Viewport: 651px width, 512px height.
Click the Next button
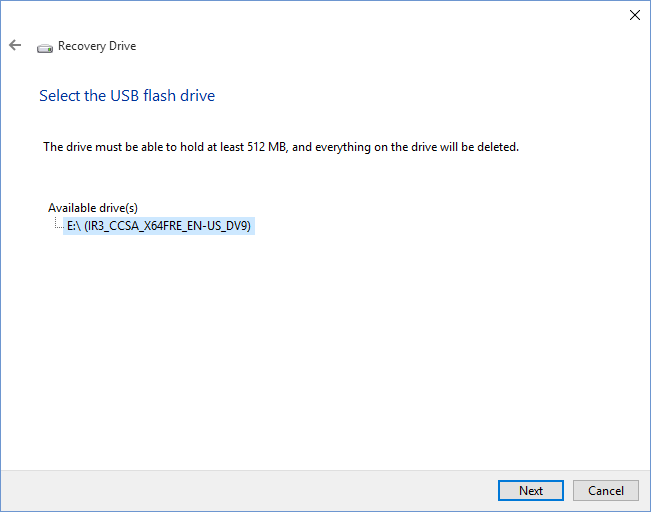click(x=530, y=490)
